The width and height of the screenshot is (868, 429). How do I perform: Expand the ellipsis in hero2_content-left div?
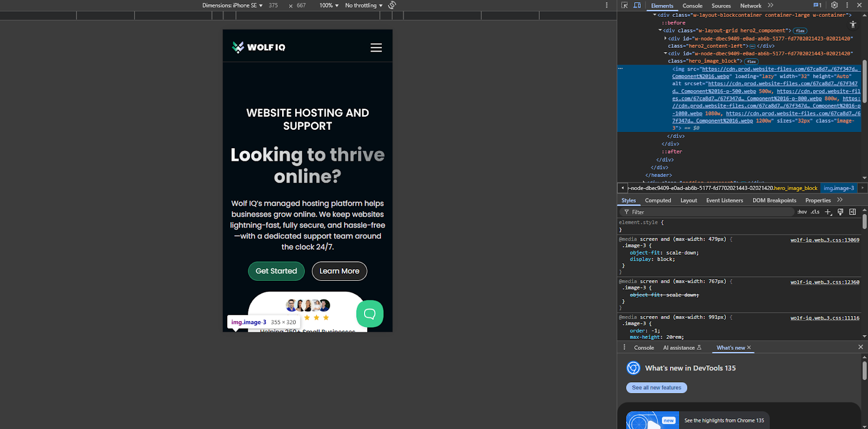[x=752, y=46]
